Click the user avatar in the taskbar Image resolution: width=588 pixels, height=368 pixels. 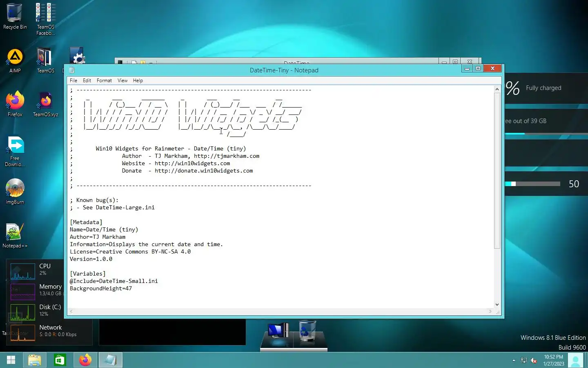(x=575, y=360)
